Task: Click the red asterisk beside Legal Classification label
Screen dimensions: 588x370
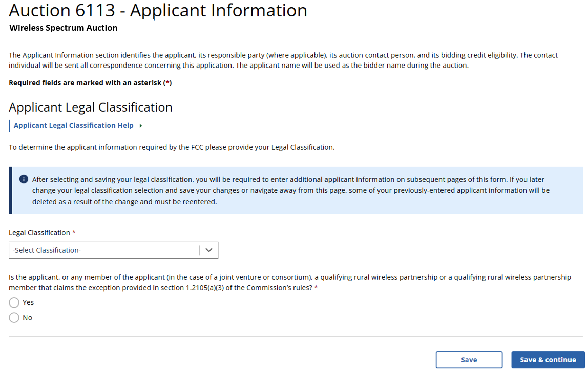Action: click(74, 233)
